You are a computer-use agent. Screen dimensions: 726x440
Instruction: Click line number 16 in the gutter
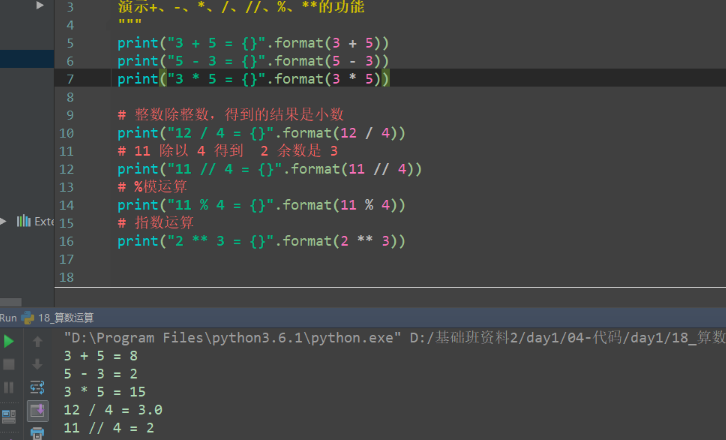pyautogui.click(x=66, y=241)
